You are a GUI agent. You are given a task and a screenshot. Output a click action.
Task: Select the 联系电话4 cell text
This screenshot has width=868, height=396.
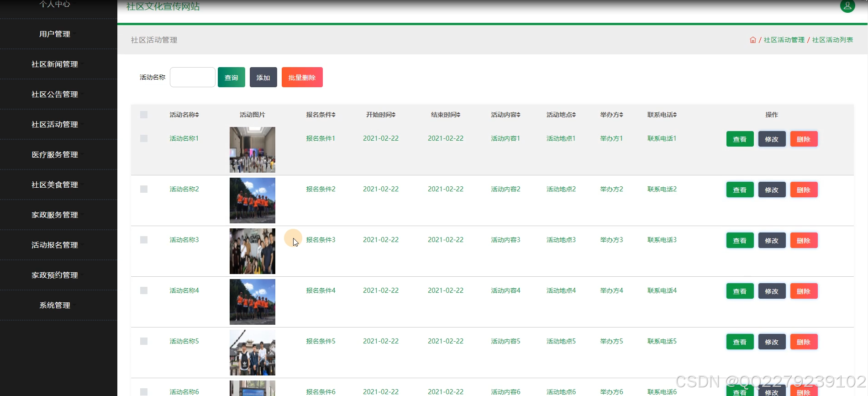(x=662, y=290)
